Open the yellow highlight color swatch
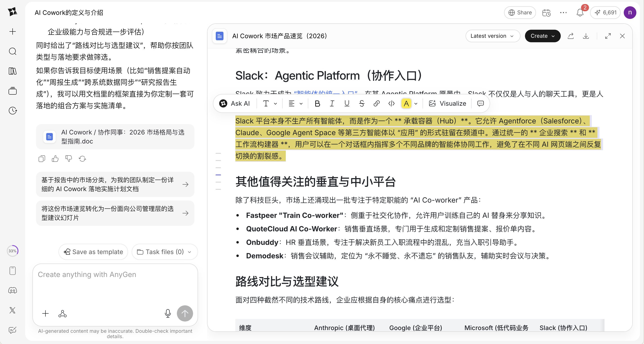 (x=406, y=103)
